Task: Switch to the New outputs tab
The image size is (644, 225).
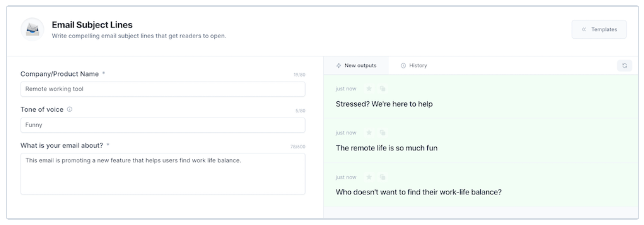Action: coord(356,66)
